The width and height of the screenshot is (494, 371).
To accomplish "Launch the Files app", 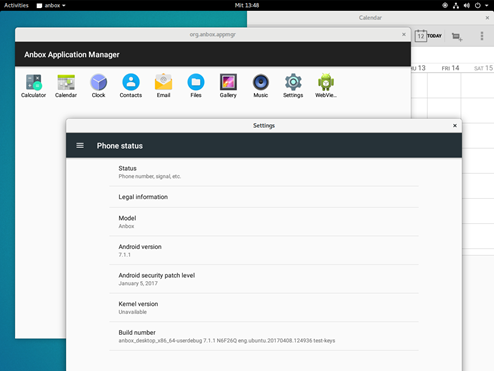I will (196, 86).
